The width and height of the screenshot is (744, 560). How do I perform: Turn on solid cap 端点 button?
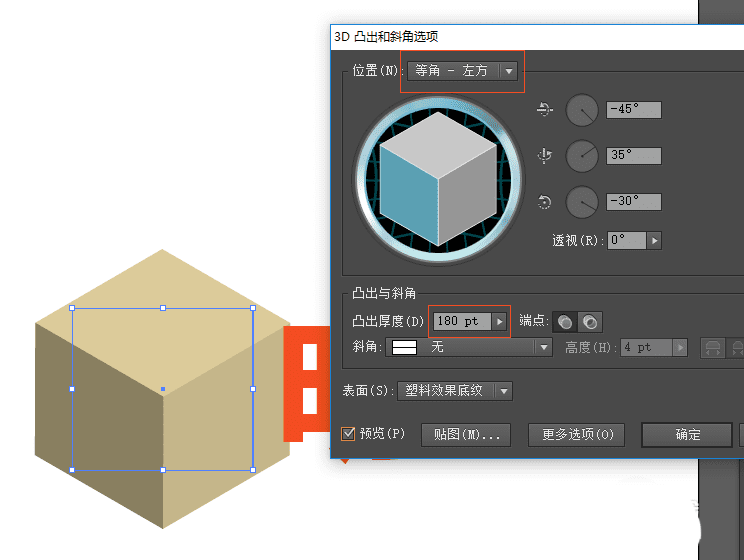click(565, 322)
